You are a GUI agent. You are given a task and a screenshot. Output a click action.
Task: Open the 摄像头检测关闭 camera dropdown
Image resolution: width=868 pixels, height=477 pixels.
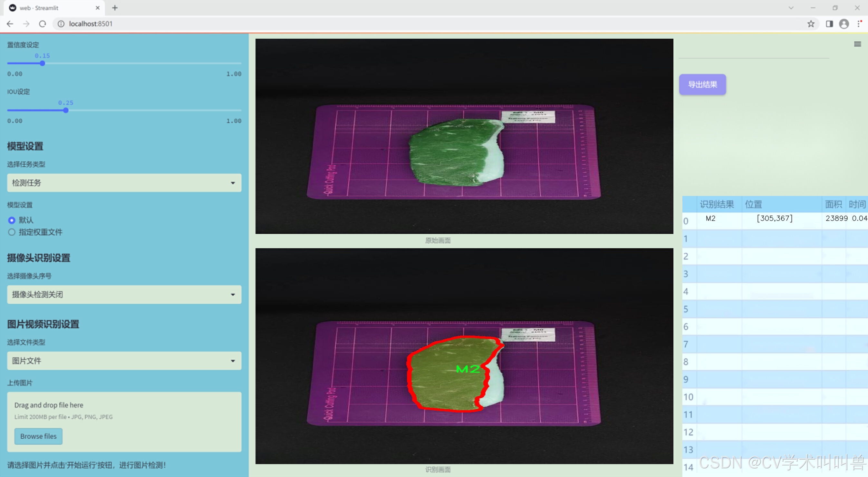(124, 294)
